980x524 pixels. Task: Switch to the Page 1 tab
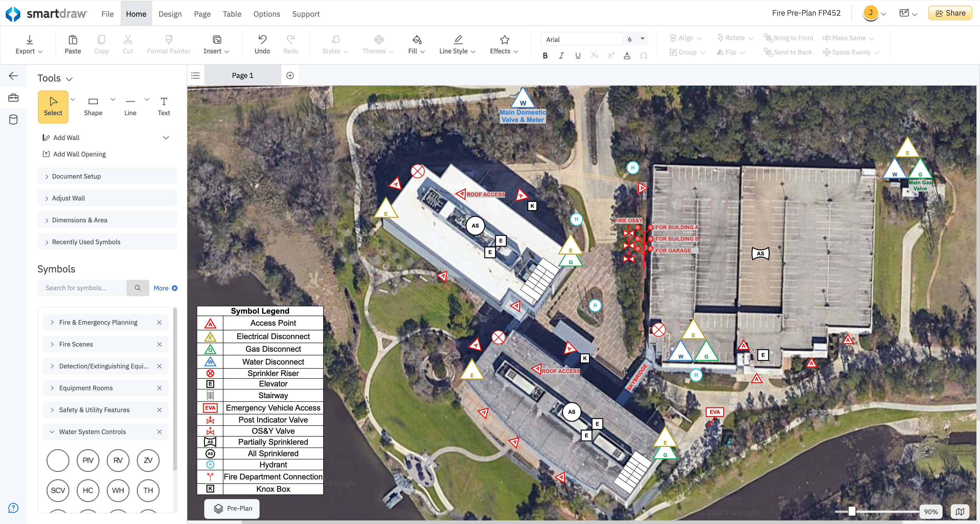pos(242,75)
